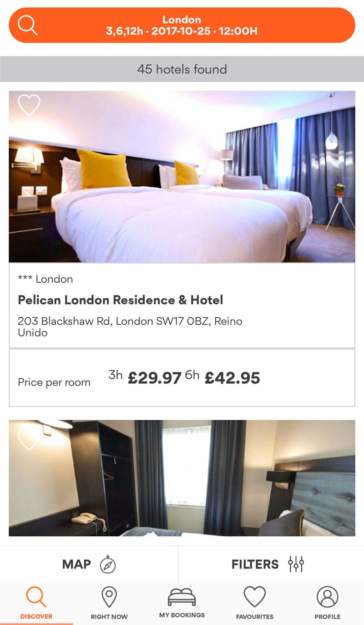Select the 6h £42.95 price option
The width and height of the screenshot is (364, 625).
click(222, 377)
